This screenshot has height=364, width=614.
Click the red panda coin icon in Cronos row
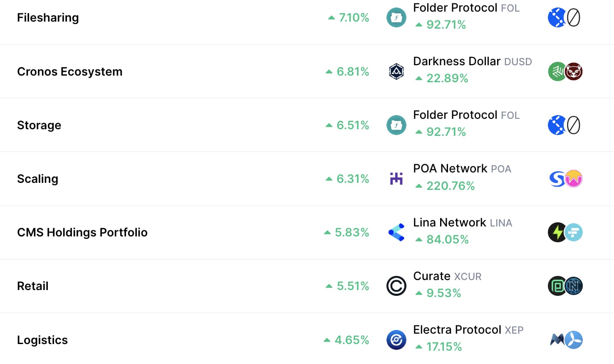point(574,71)
